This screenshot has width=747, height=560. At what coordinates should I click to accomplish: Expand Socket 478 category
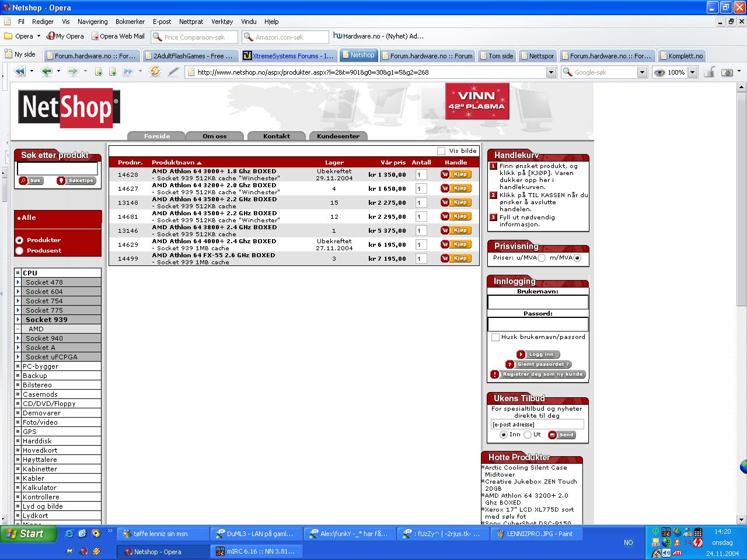(x=18, y=282)
